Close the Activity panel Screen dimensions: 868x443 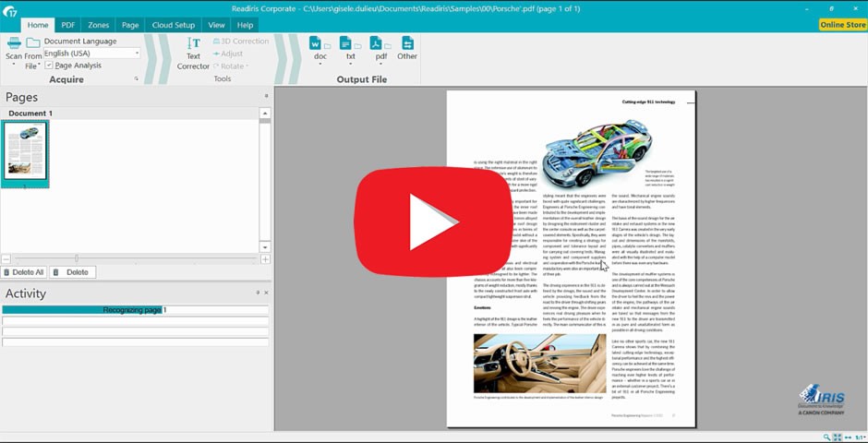[266, 293]
